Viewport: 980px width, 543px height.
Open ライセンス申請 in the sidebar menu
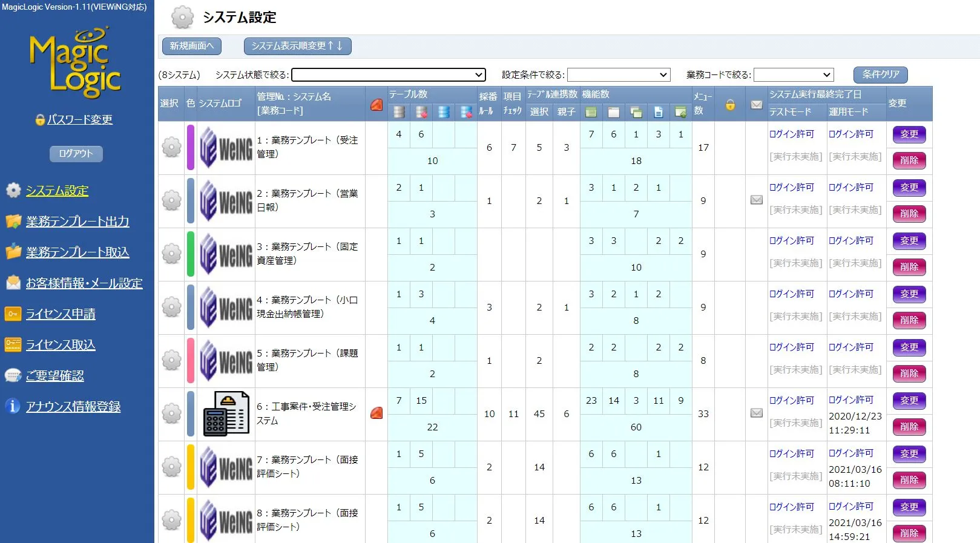[61, 314]
